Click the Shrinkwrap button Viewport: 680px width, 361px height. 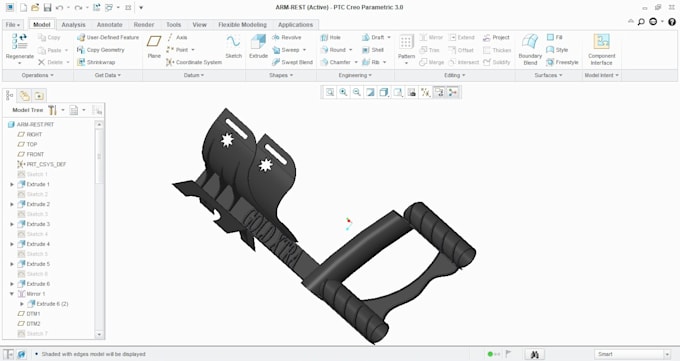[96, 62]
